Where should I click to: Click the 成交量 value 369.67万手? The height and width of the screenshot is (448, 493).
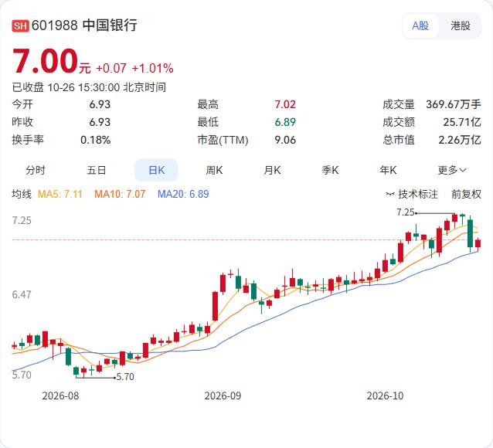tap(454, 104)
